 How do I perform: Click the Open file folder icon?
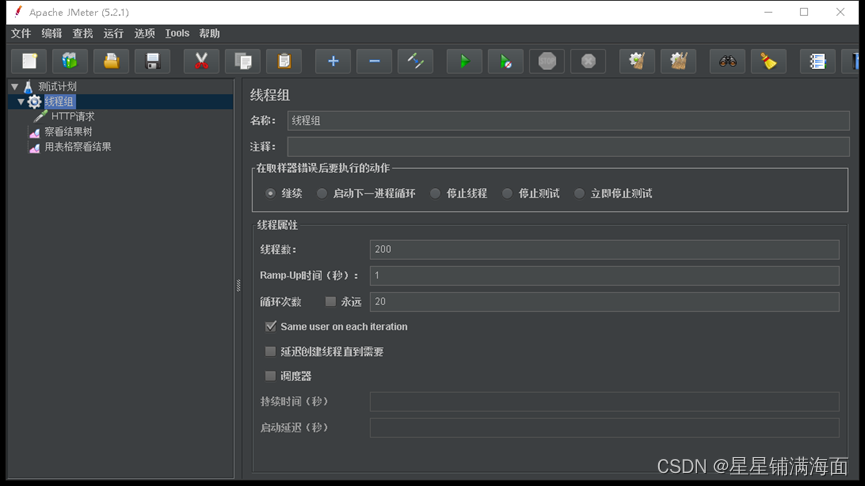coord(111,61)
